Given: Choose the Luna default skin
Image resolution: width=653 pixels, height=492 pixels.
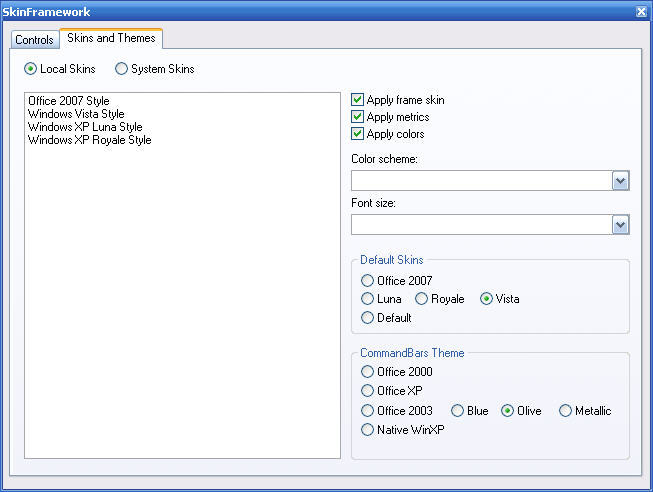Looking at the screenshot, I should pos(367,299).
